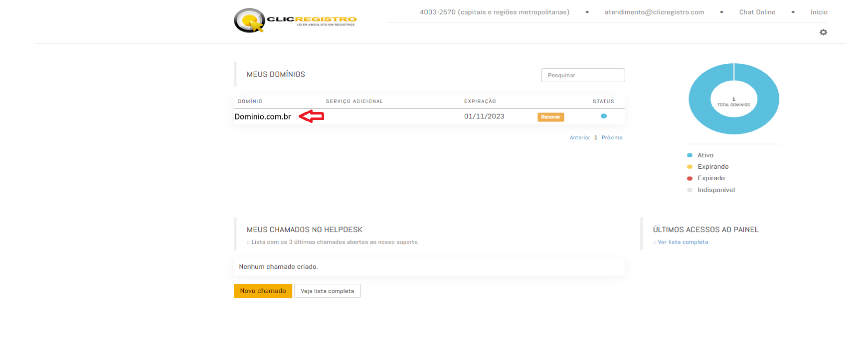Click the ClicRegistro logo

[x=295, y=20]
